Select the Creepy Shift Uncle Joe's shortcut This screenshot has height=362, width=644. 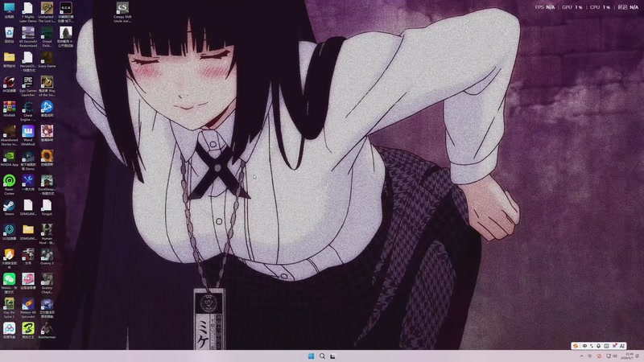(x=122, y=12)
